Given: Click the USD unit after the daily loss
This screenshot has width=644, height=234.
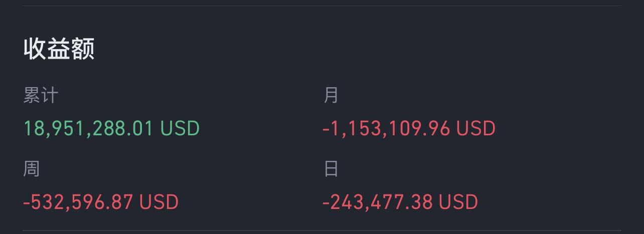Looking at the screenshot, I should (458, 202).
